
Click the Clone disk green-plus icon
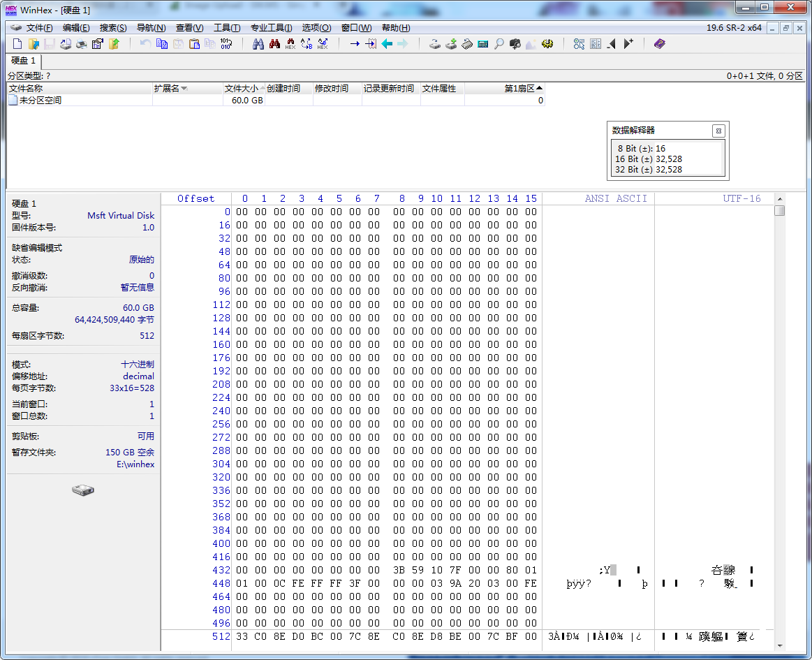451,44
